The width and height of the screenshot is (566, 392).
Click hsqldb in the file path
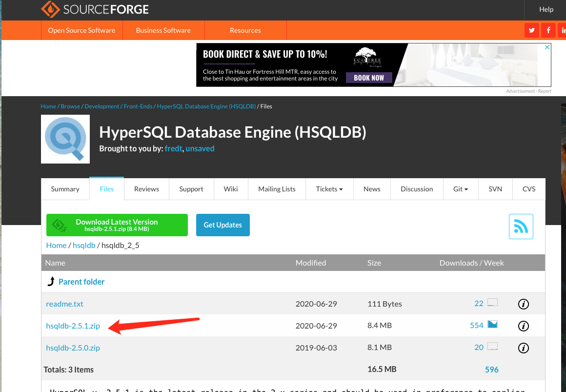coord(84,246)
